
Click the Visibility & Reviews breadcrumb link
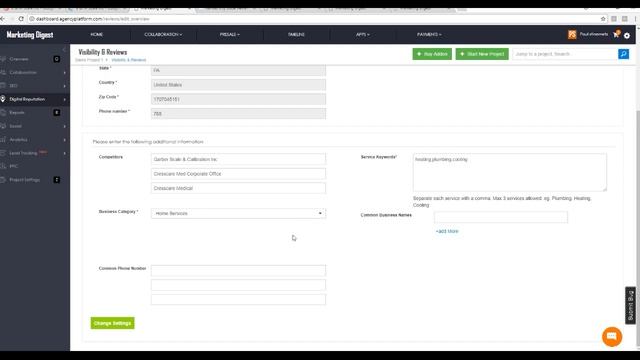click(129, 60)
